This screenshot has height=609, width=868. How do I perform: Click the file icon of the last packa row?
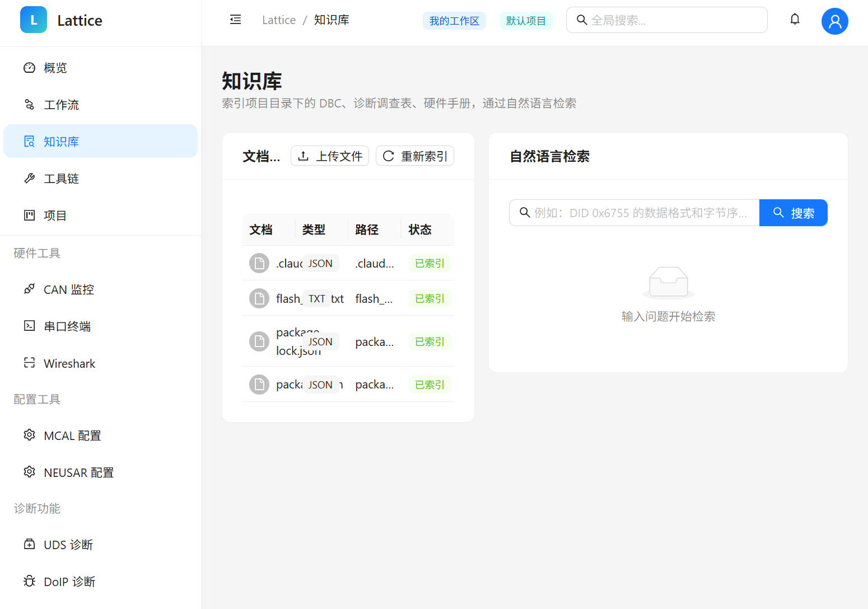[259, 385]
